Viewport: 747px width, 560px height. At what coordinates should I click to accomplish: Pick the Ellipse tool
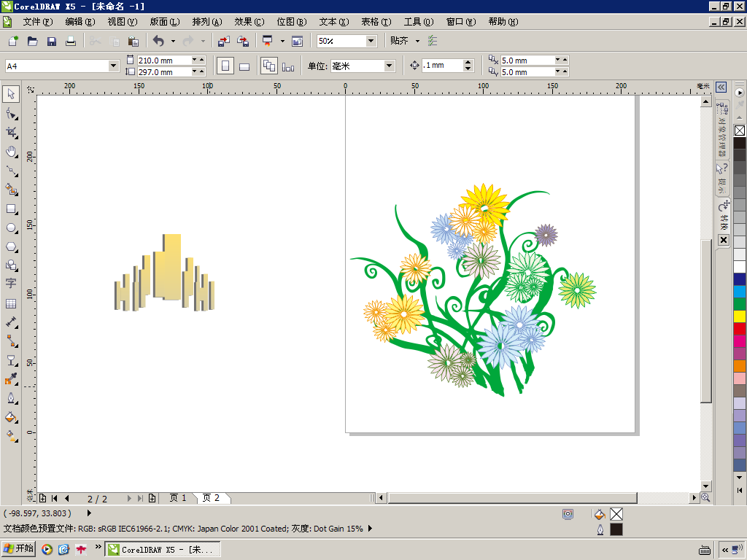[11, 227]
